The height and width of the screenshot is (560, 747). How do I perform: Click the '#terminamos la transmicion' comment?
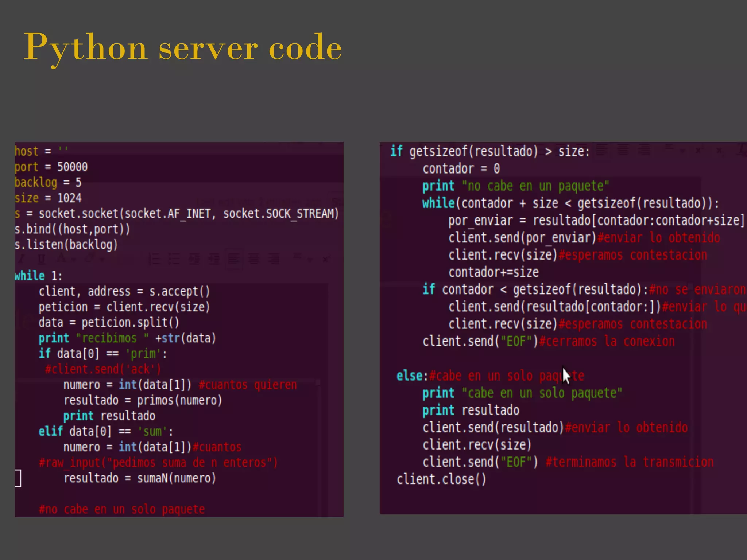pyautogui.click(x=630, y=462)
